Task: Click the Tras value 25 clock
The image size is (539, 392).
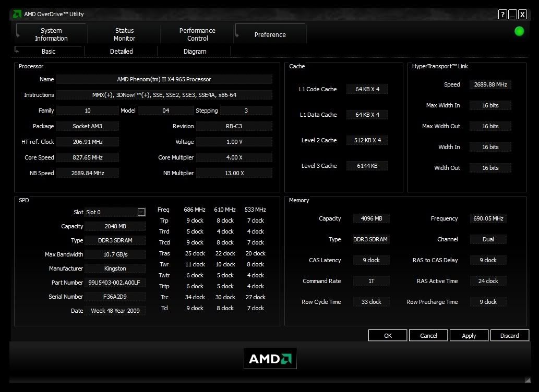Action: [x=195, y=253]
